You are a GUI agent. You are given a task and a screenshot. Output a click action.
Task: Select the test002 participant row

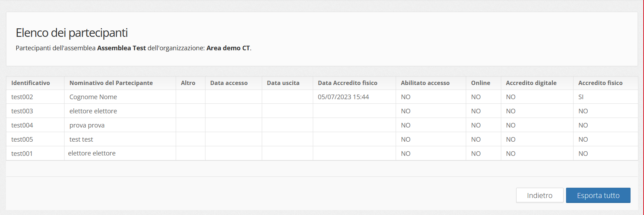[x=322, y=97]
